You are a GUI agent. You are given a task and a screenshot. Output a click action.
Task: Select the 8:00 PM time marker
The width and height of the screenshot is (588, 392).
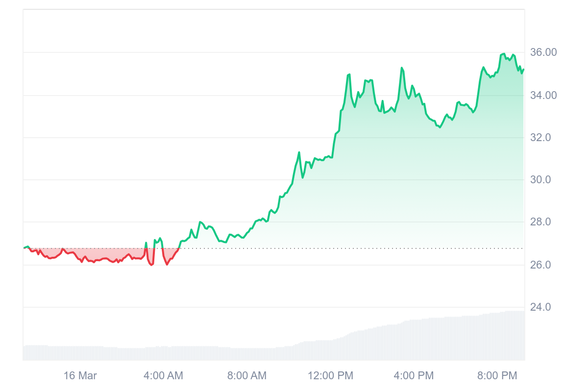pos(497,376)
